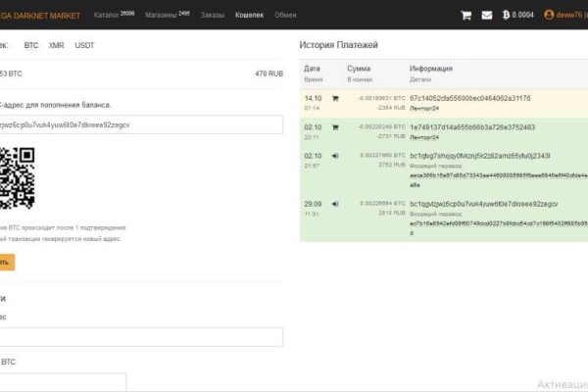Click the Bitcoin balance icon showing 0.0004
This screenshot has width=588, height=392.
(507, 16)
